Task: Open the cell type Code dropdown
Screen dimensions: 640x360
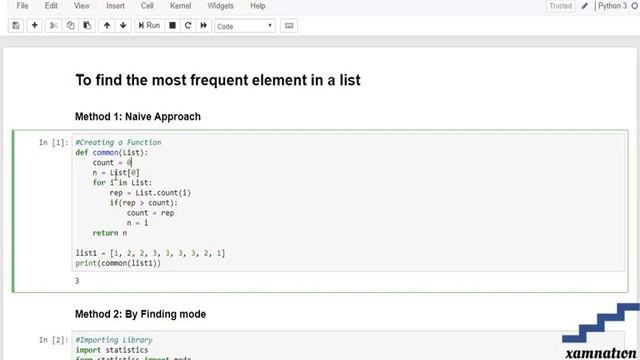Action: [245, 26]
